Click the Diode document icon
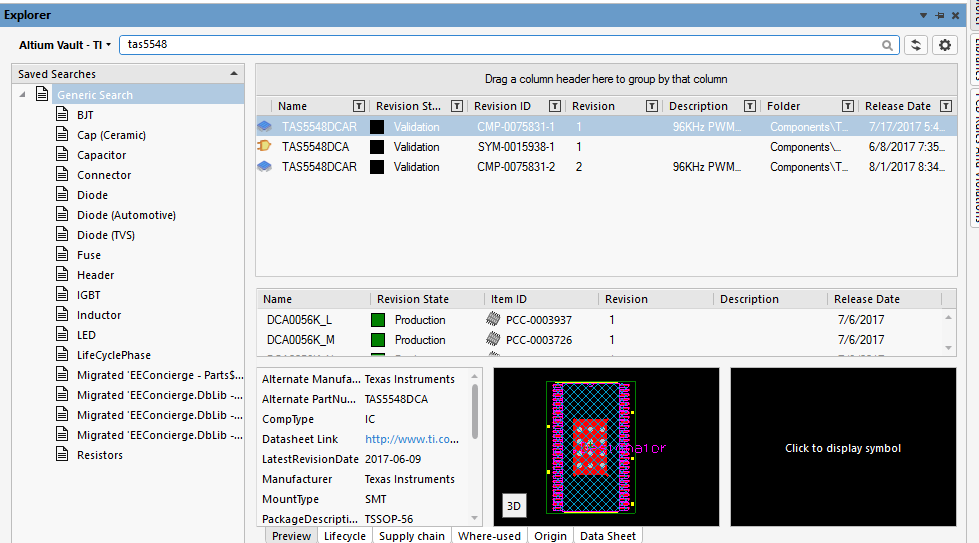The height and width of the screenshot is (543, 979). 62,194
